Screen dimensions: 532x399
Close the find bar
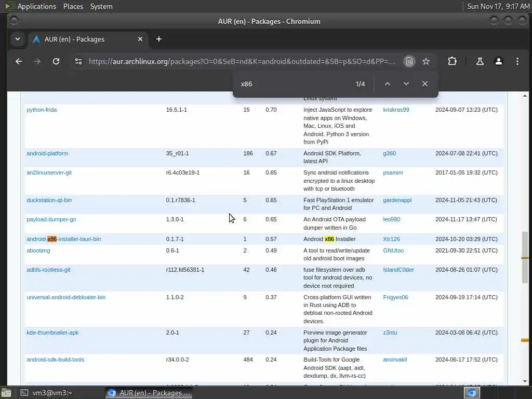click(x=425, y=84)
